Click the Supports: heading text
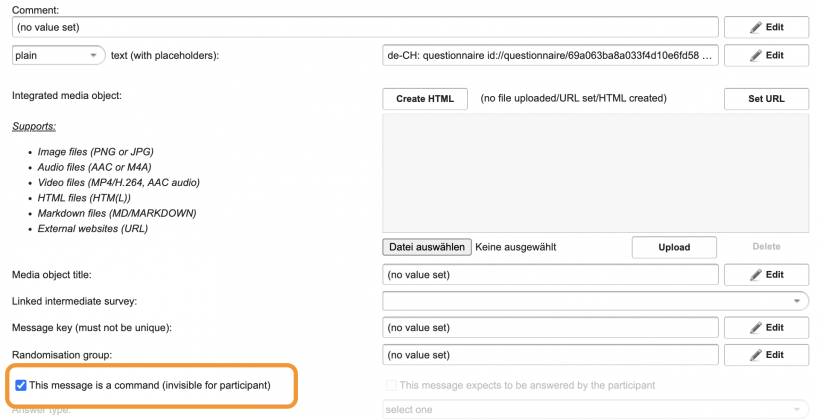The height and width of the screenshot is (419, 820). pyautogui.click(x=34, y=127)
